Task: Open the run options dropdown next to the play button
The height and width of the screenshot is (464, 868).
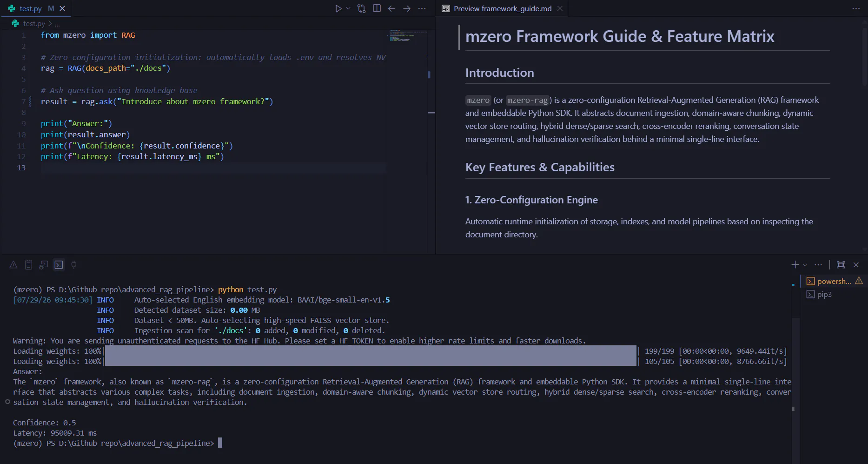Action: [x=348, y=8]
